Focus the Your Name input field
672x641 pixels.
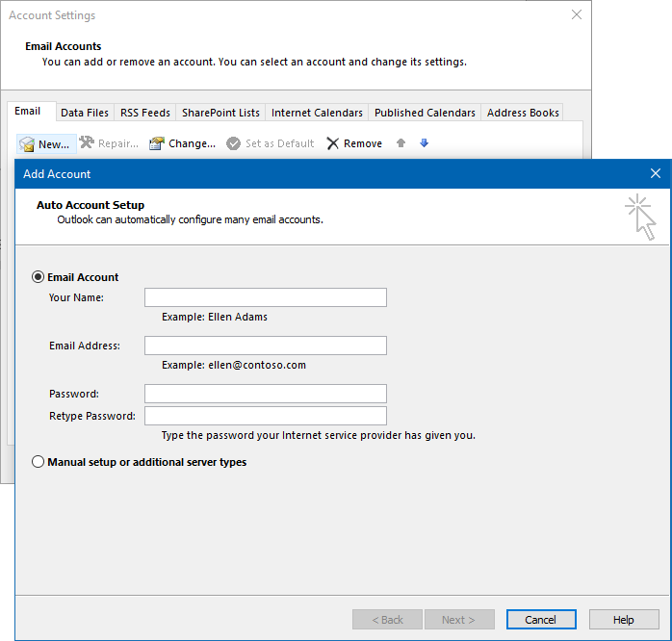[x=266, y=297]
